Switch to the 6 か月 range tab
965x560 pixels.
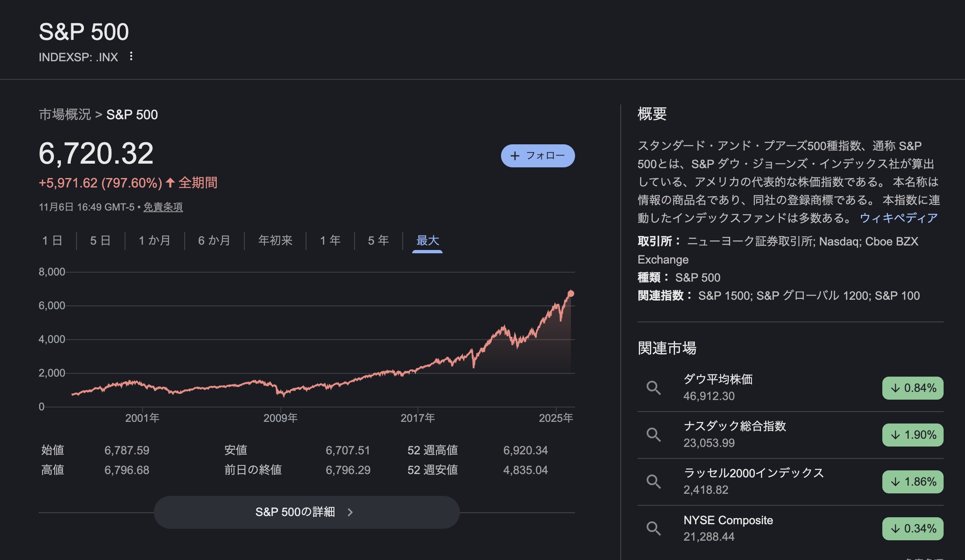tap(214, 241)
